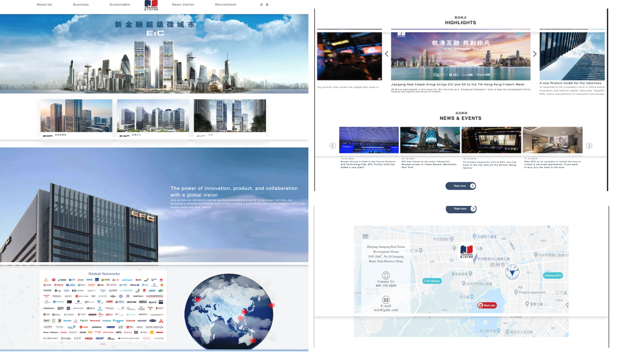The height and width of the screenshot is (364, 634).
Task: Open the trading floor highlight image on left
Action: 349,56
